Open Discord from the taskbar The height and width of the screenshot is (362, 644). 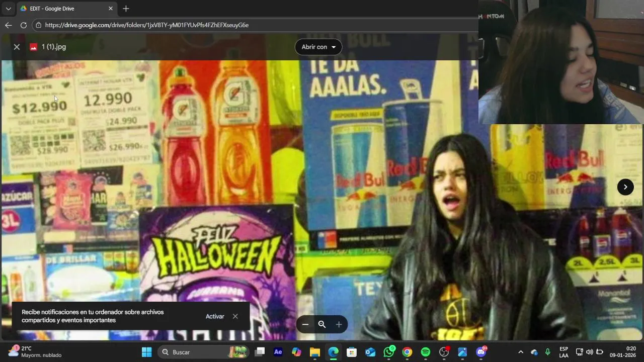(481, 352)
